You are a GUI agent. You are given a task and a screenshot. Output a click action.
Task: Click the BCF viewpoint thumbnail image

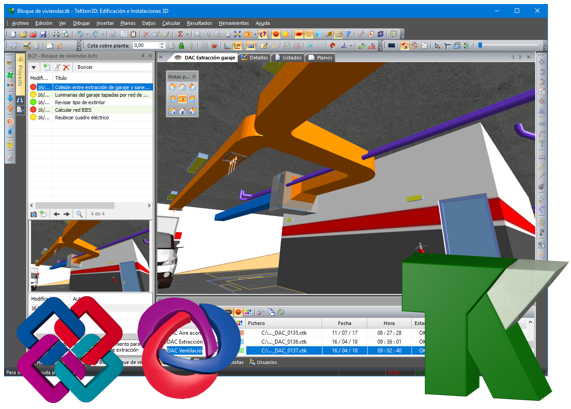(90, 256)
